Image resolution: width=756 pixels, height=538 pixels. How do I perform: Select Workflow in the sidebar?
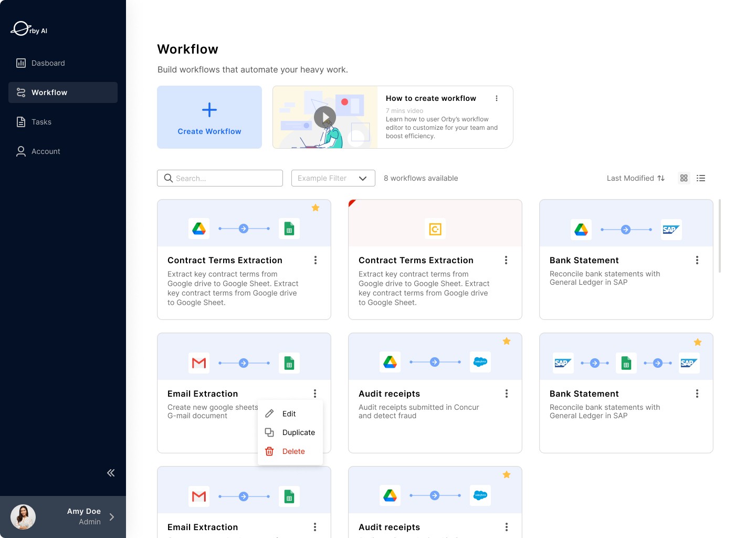click(x=63, y=92)
